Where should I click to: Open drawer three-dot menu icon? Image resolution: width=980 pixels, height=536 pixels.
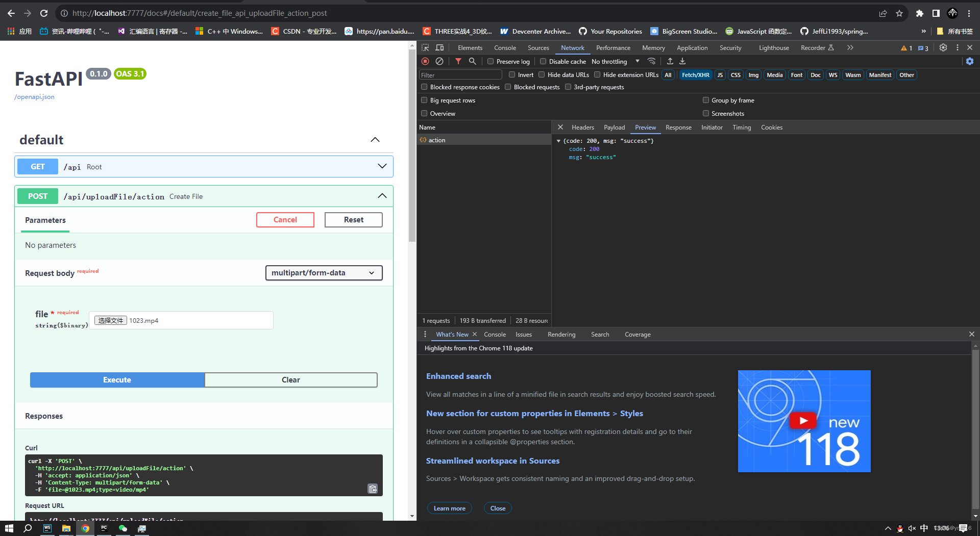(x=425, y=334)
